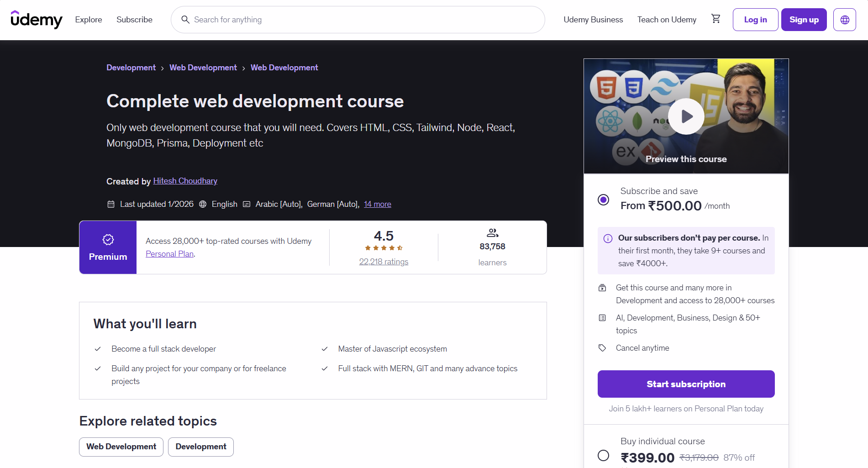Go to the Udemy home logo
The width and height of the screenshot is (868, 468).
(x=37, y=20)
